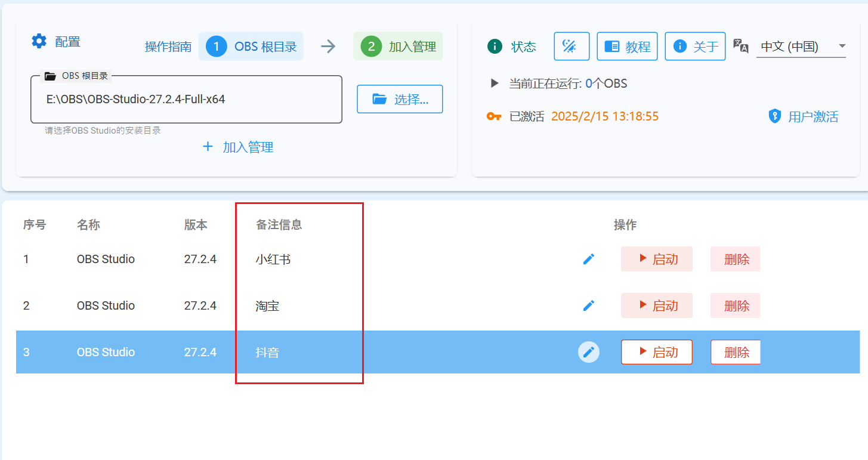Delete the 淘宝 OBS entry
This screenshot has height=460, width=868.
736,305
